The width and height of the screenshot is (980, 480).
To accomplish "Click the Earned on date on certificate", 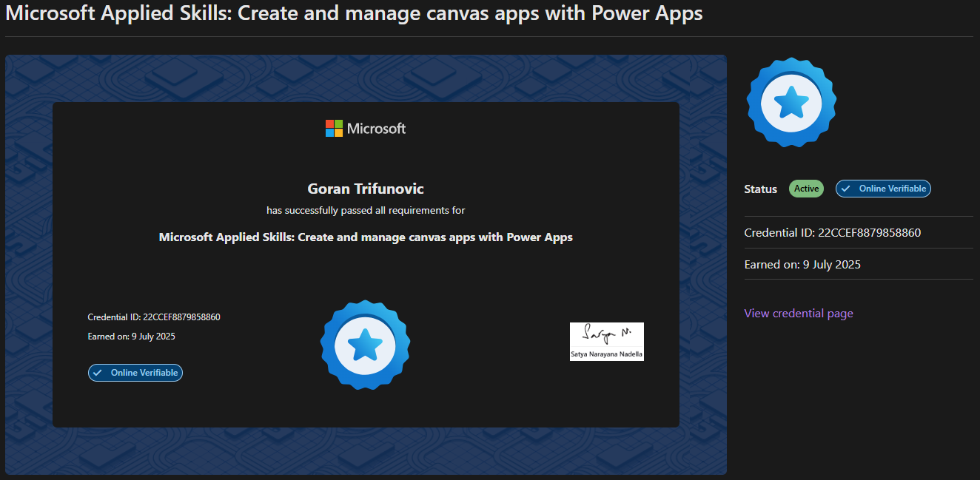I will pos(131,337).
